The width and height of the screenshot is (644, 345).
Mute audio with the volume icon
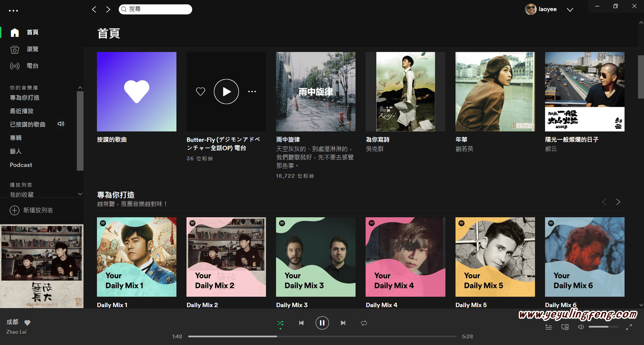pos(581,327)
